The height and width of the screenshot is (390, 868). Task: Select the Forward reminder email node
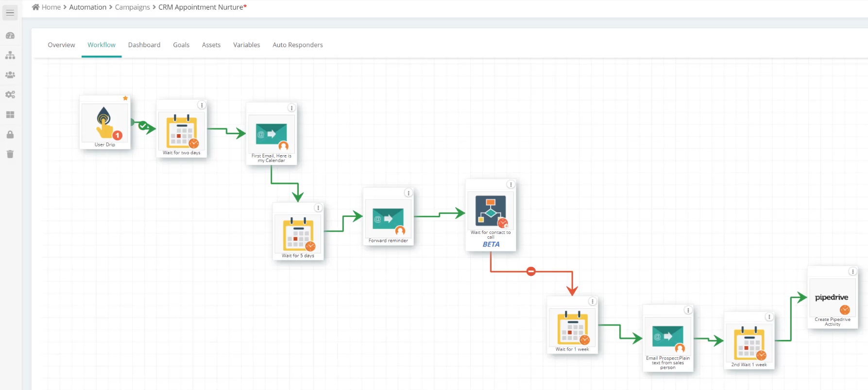[x=388, y=216]
